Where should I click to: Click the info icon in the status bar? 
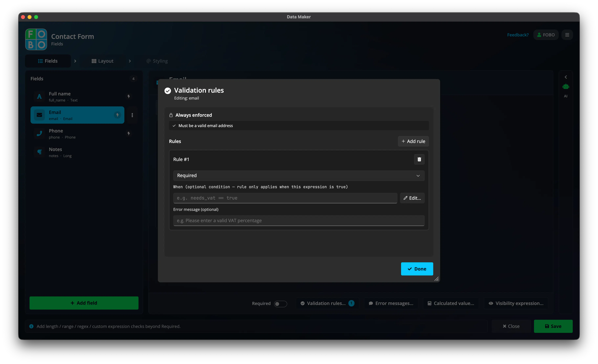pyautogui.click(x=31, y=326)
